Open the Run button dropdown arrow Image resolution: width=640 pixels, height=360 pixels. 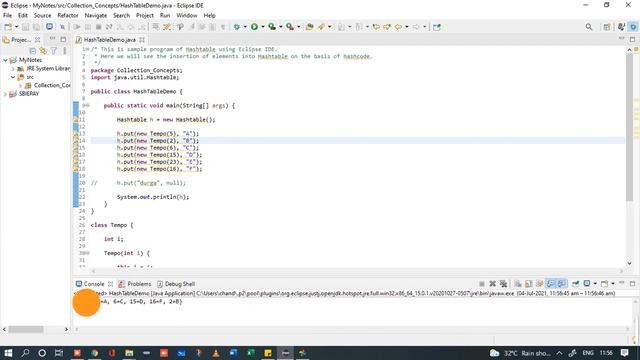point(262,27)
